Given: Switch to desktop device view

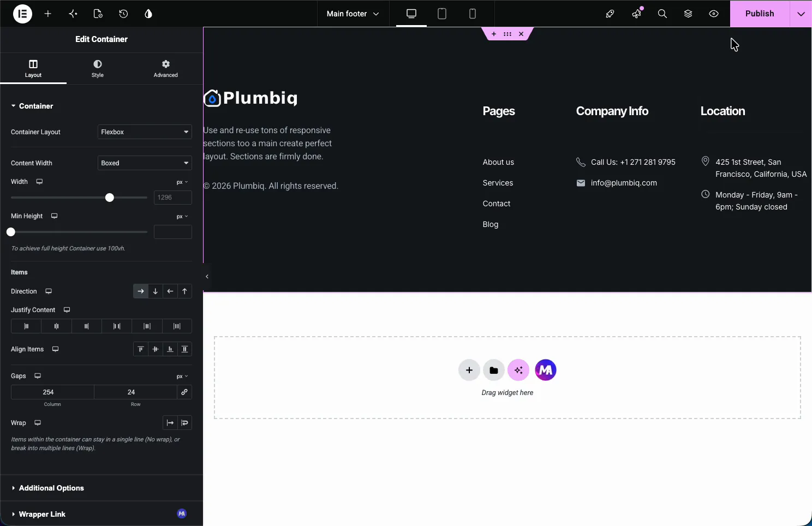Looking at the screenshot, I should (411, 14).
